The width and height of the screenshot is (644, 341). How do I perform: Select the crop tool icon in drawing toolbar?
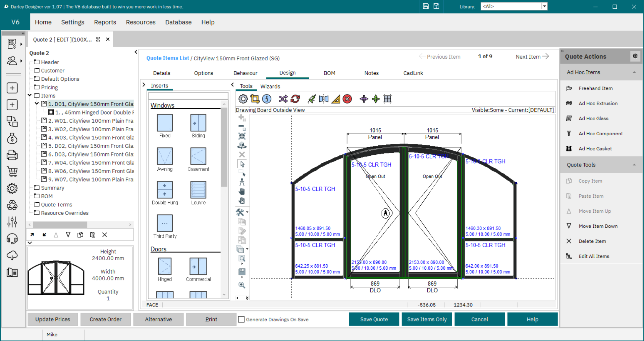pos(255,99)
